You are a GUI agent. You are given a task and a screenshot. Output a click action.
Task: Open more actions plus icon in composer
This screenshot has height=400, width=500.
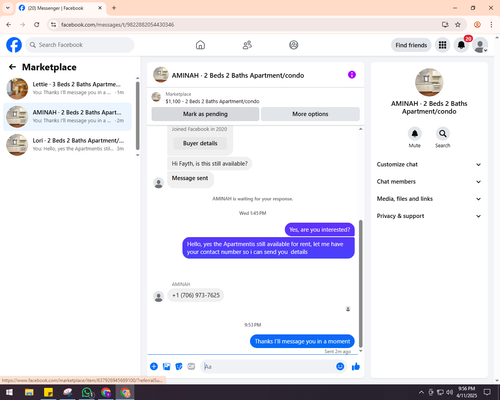click(154, 367)
